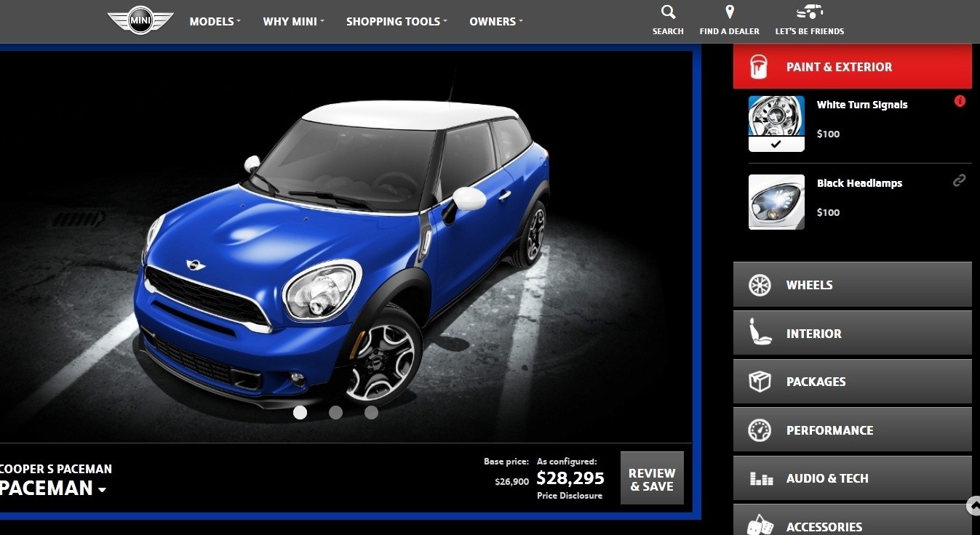Expand the Audio & Tech section
The image size is (980, 535).
852,478
